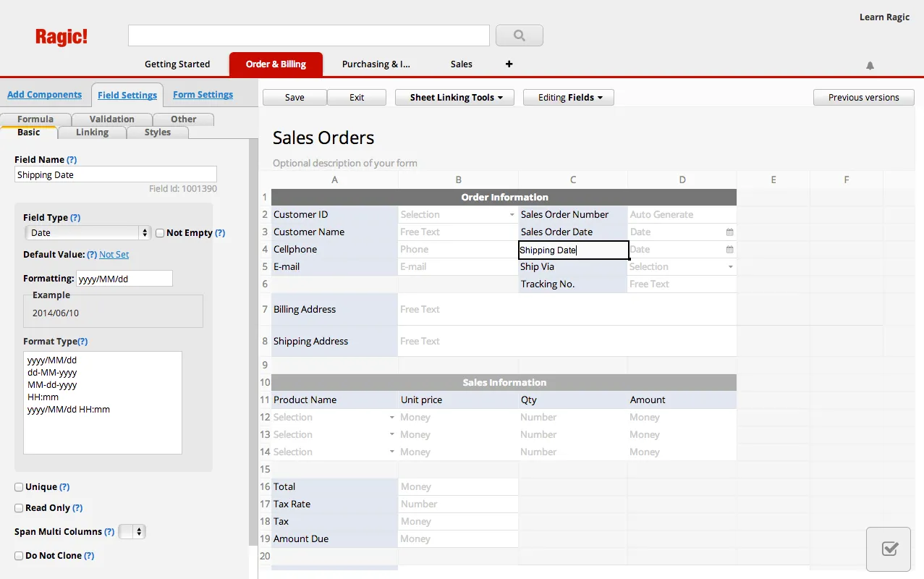The width and height of the screenshot is (924, 579).
Task: Check the Unique option
Action: (x=20, y=487)
